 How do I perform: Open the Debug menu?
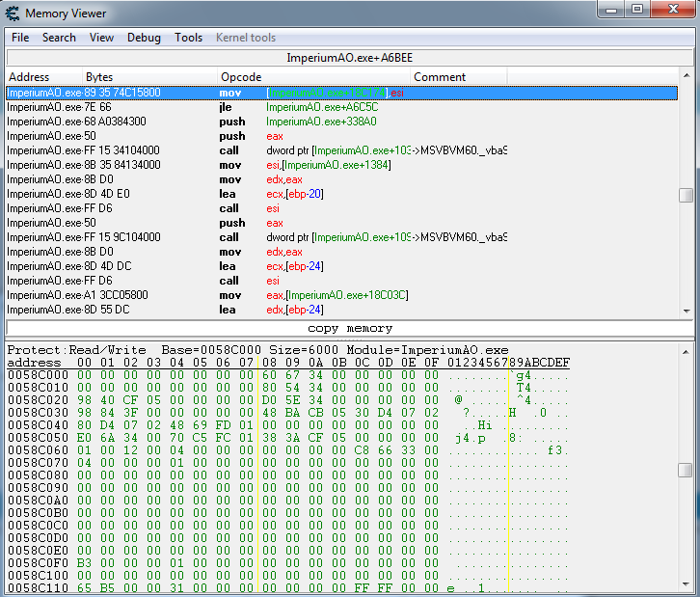144,38
